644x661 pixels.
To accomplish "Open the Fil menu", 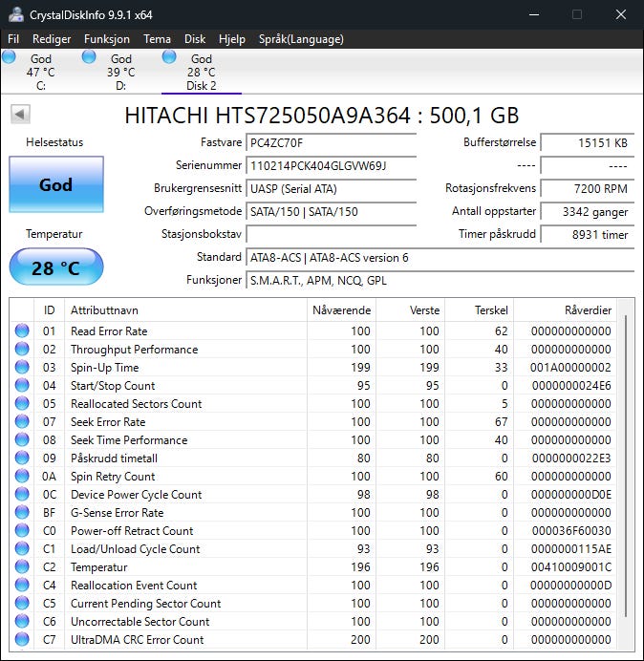I will [x=13, y=39].
